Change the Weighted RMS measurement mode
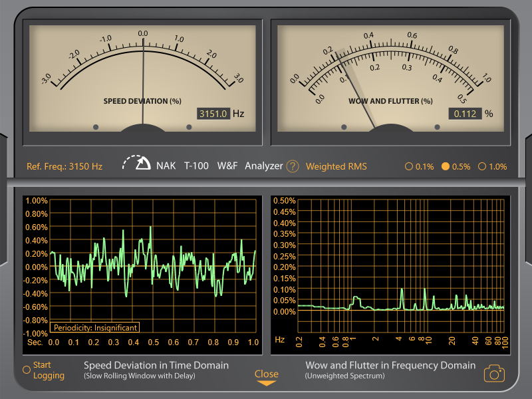The image size is (532, 399). pyautogui.click(x=336, y=166)
